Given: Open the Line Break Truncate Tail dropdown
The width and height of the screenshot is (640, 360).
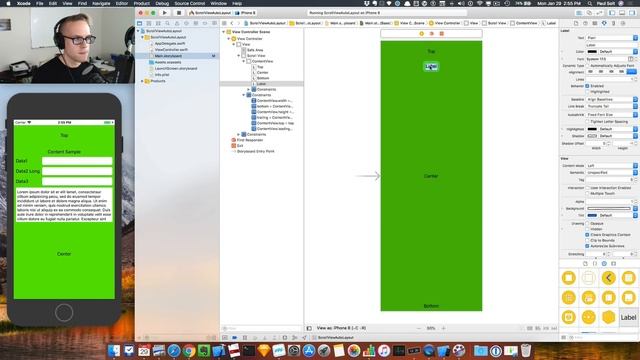Looking at the screenshot, I should point(612,107).
